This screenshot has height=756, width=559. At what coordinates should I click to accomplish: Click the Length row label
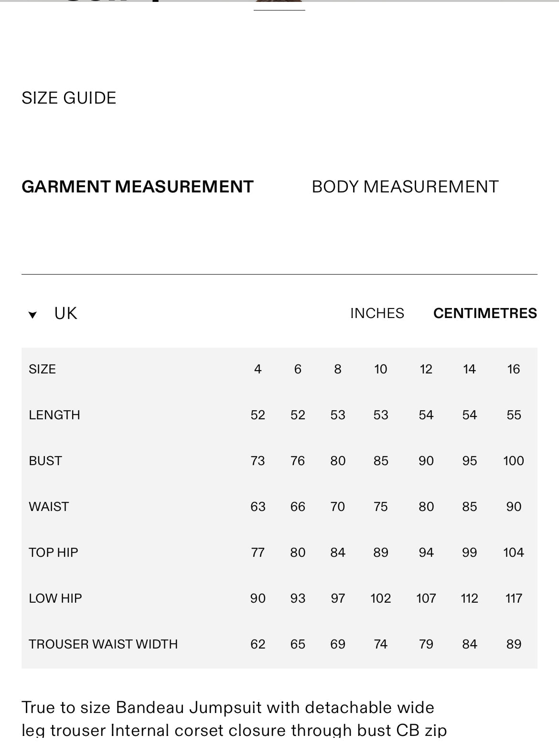point(54,415)
